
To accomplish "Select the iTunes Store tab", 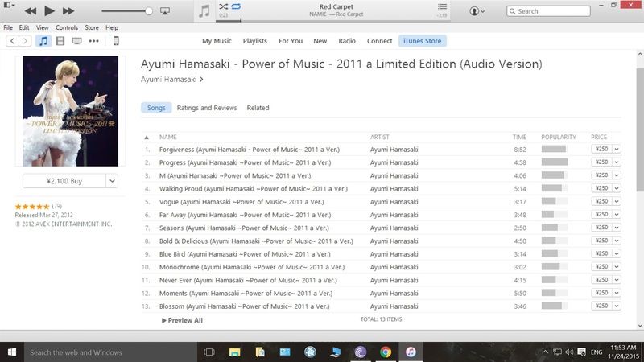I will tap(422, 41).
